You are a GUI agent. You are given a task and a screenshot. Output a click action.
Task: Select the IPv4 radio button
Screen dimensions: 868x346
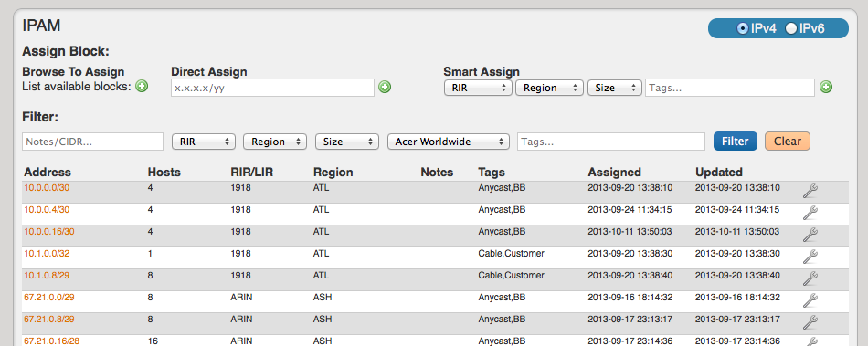pyautogui.click(x=743, y=28)
